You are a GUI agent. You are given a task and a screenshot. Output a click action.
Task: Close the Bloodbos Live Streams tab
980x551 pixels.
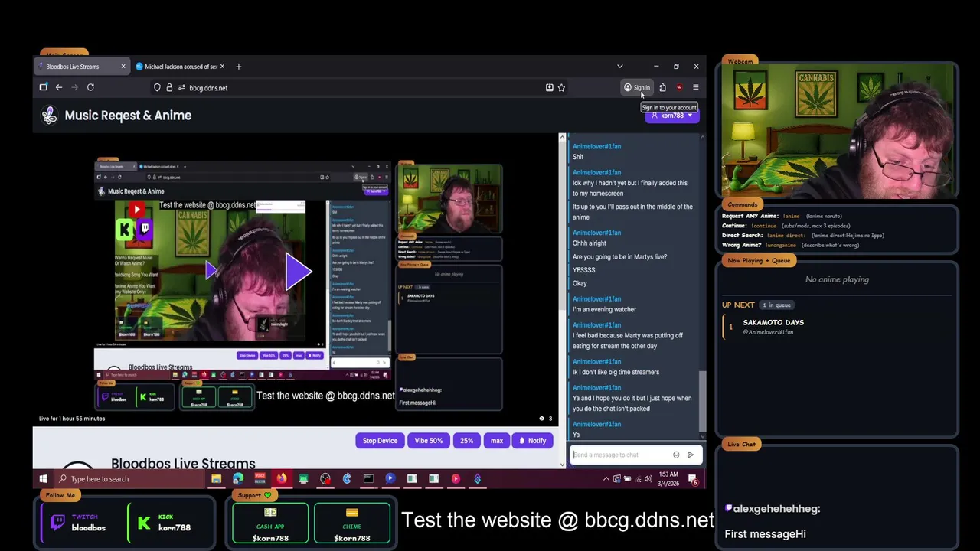click(x=122, y=67)
